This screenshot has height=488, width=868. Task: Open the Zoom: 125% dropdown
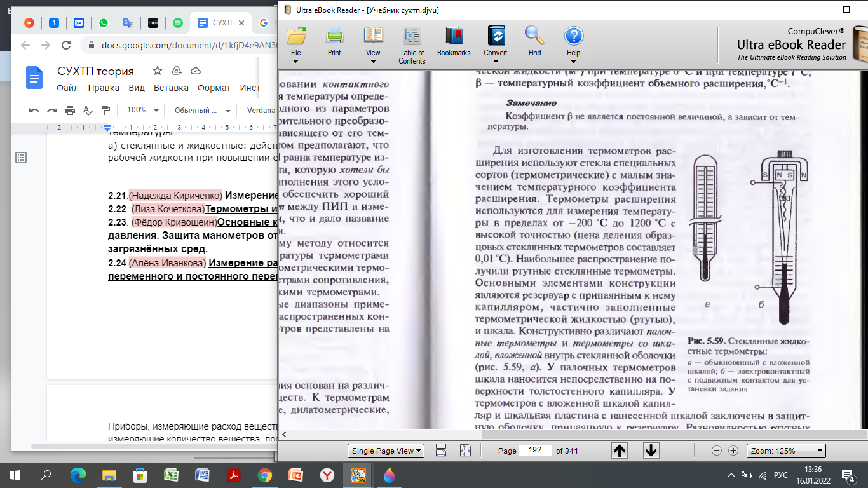click(786, 451)
